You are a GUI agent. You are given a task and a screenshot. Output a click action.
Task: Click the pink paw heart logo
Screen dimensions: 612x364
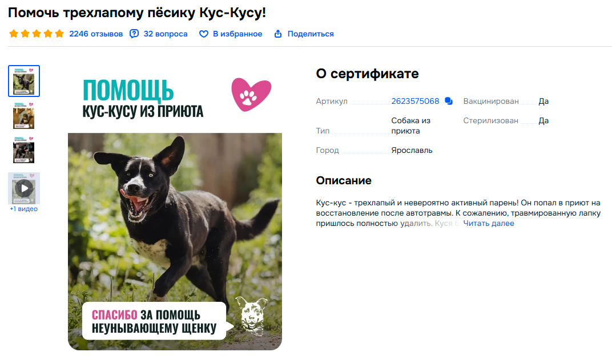(x=251, y=94)
